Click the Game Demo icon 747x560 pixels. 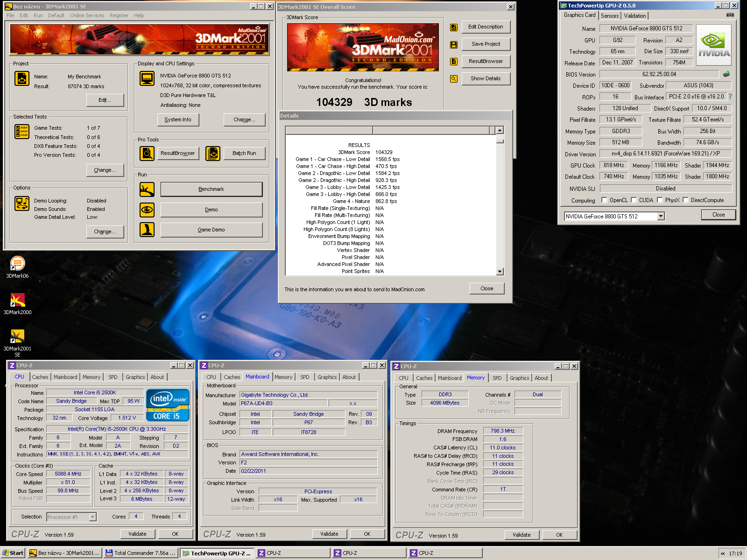(147, 230)
